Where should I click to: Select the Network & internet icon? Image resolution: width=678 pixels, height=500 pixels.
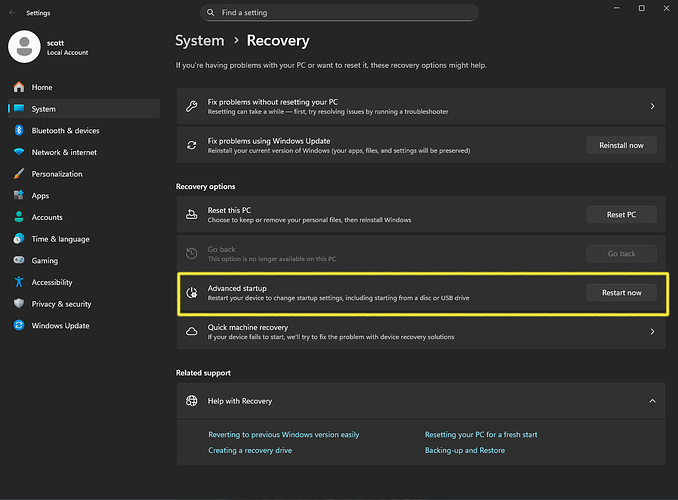tap(18, 152)
